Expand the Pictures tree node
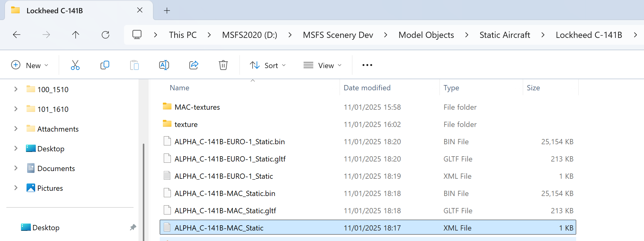Screen dimensions: 644x241 (16, 188)
